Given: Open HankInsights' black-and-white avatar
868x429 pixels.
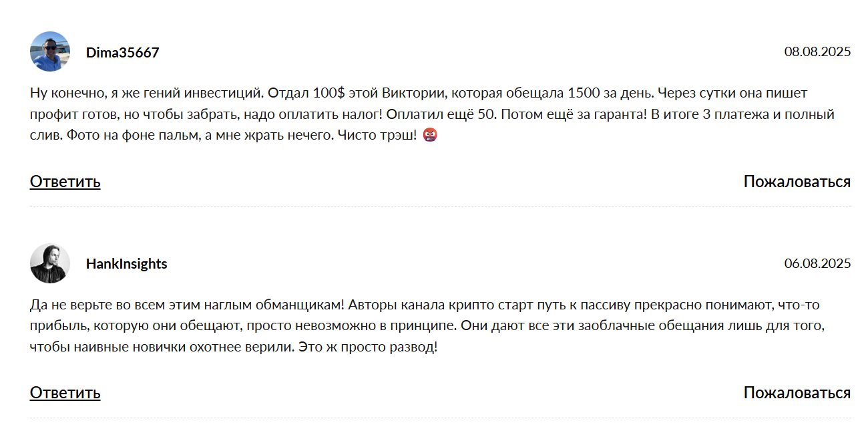Looking at the screenshot, I should 50,263.
